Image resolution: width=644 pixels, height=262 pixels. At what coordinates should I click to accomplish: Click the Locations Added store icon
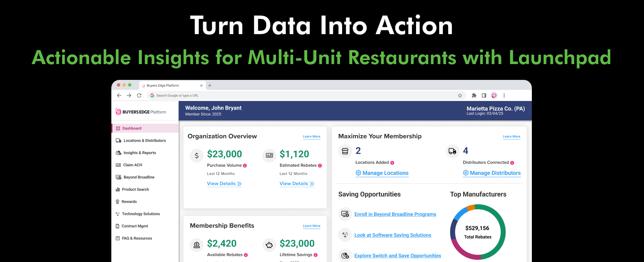pos(345,151)
